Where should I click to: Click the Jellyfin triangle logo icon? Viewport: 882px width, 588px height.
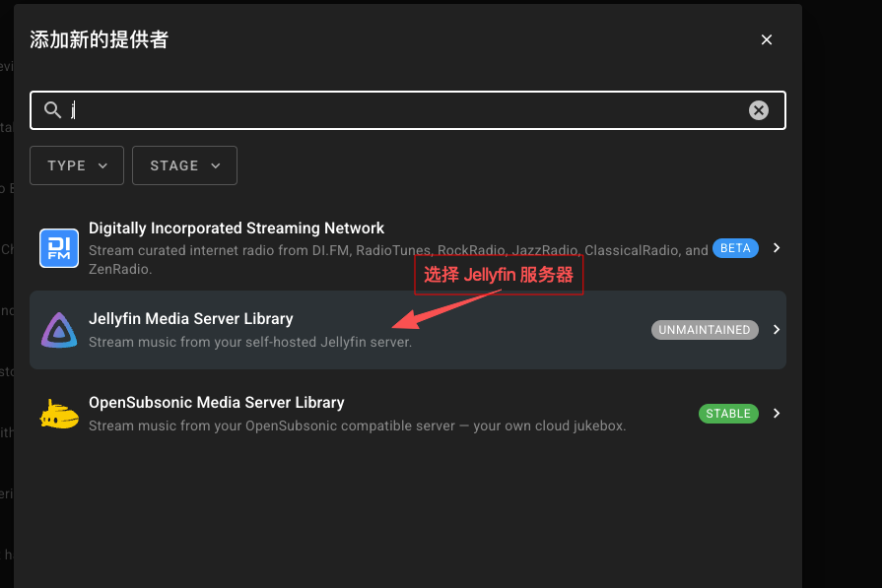click(59, 330)
